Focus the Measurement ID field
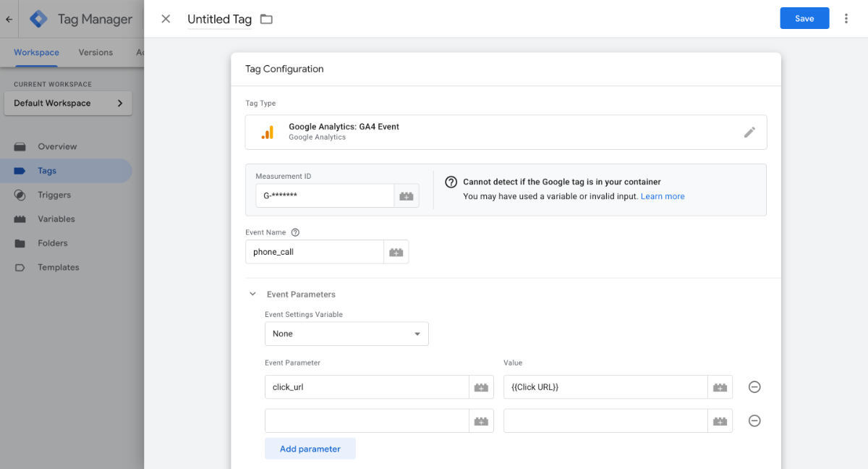 tap(325, 195)
